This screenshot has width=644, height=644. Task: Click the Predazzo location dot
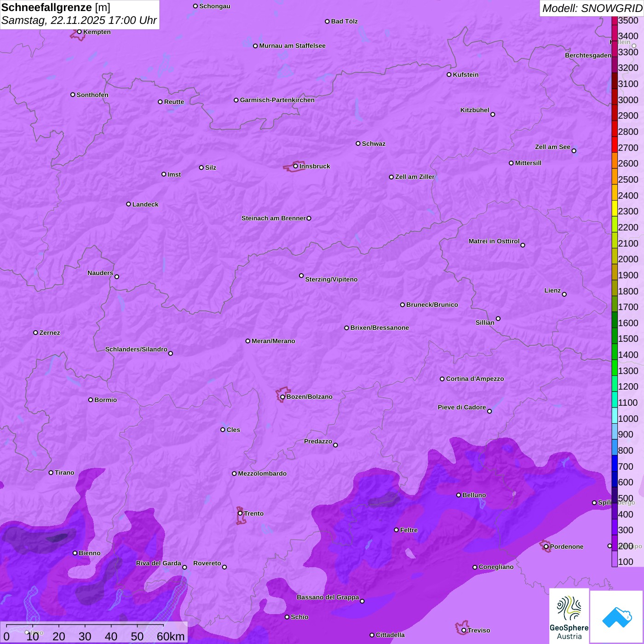tap(335, 445)
